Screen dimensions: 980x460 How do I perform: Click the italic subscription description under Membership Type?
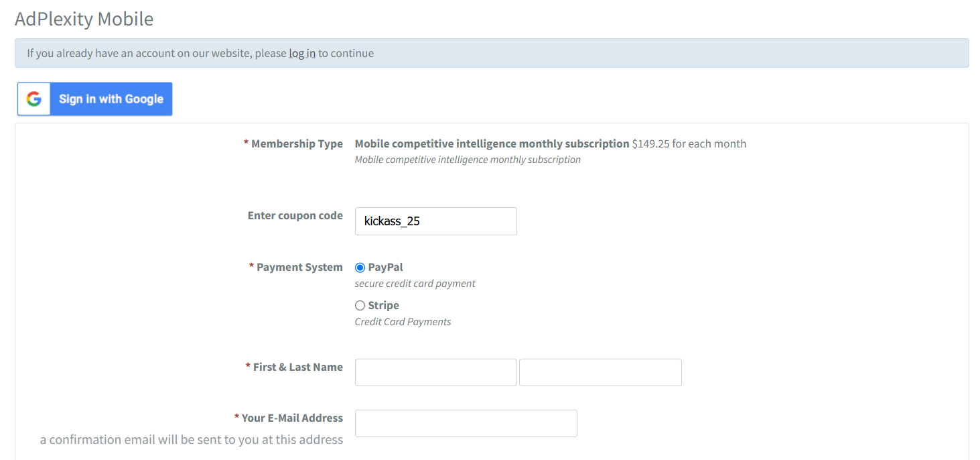pyautogui.click(x=468, y=160)
